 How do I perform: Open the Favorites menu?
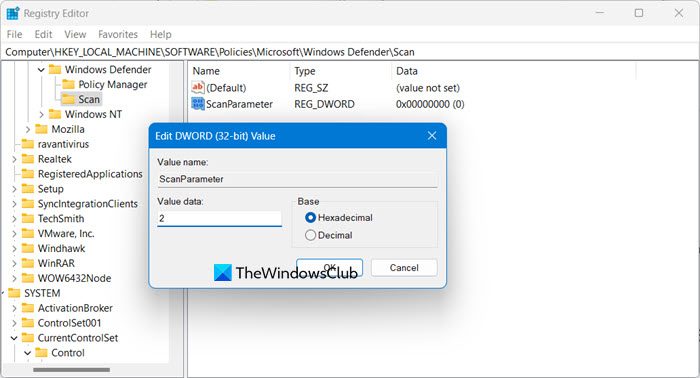pos(118,34)
